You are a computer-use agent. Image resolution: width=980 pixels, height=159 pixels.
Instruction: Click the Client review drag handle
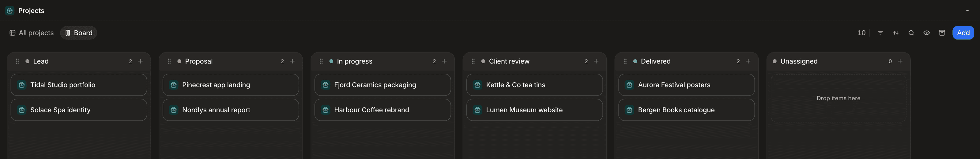(x=473, y=61)
